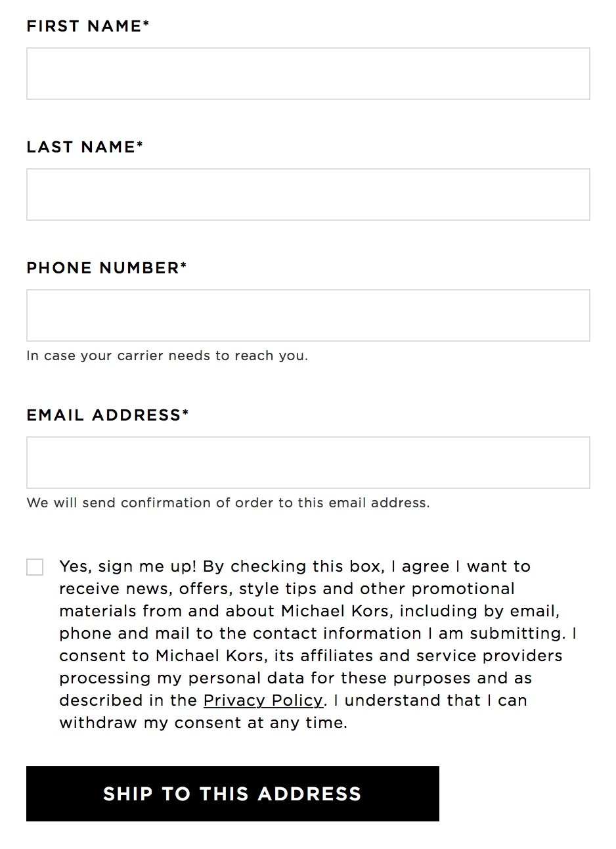This screenshot has height=849, width=616.
Task: Click the EMAIL ADDRESS field label
Action: tap(103, 415)
